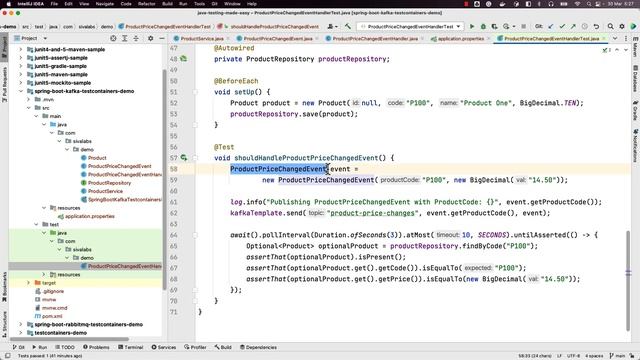The image size is (640, 360).
Task: Click the Autowired gutter icon at line 48
Action: [x=184, y=59]
